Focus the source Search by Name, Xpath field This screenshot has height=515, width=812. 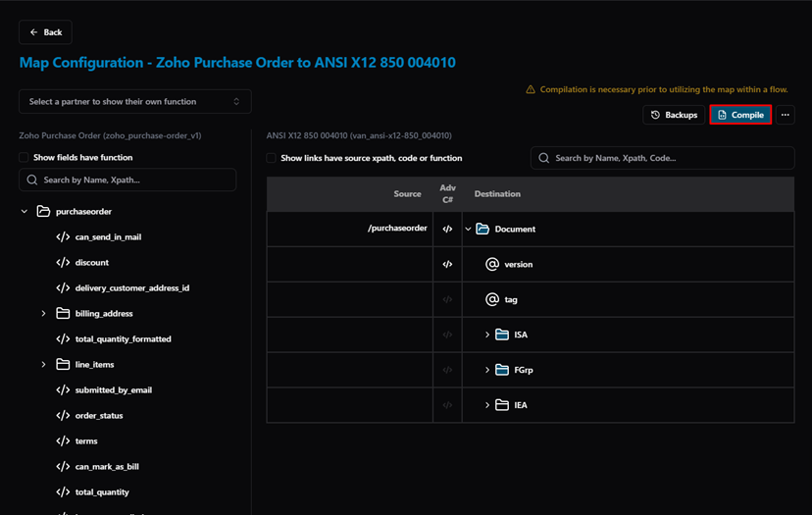127,180
